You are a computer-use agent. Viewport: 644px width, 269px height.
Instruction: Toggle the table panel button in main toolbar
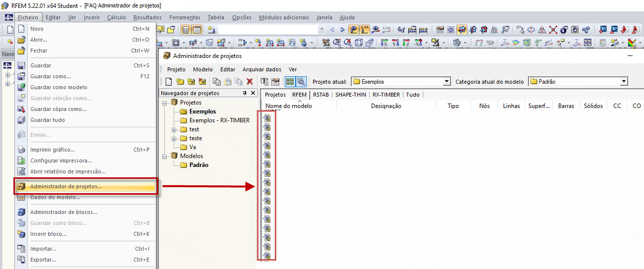click(x=197, y=30)
